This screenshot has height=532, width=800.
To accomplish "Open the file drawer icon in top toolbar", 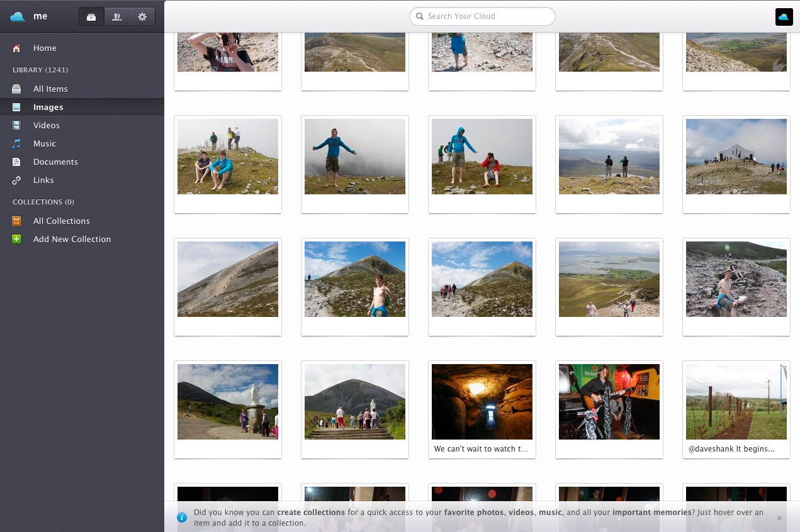I will click(x=91, y=17).
